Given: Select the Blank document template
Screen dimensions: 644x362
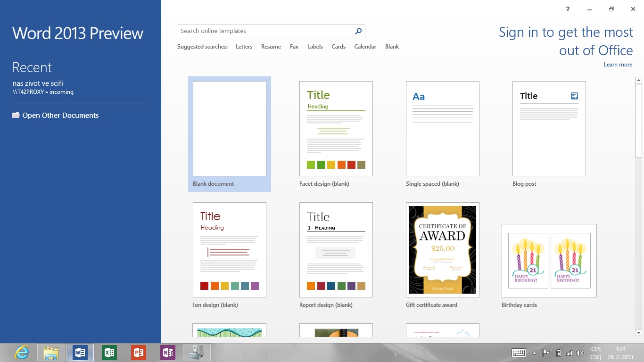Looking at the screenshot, I should click(230, 134).
